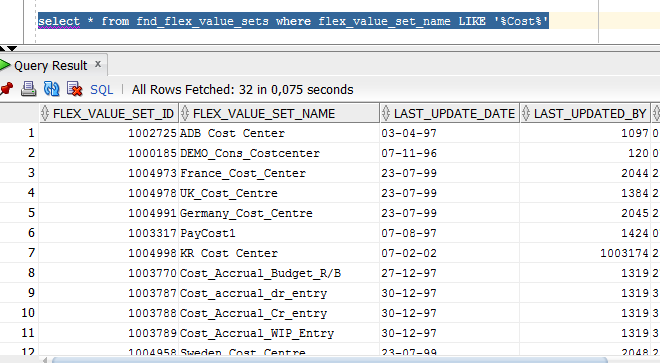Click ID cell 1004978

(x=109, y=193)
